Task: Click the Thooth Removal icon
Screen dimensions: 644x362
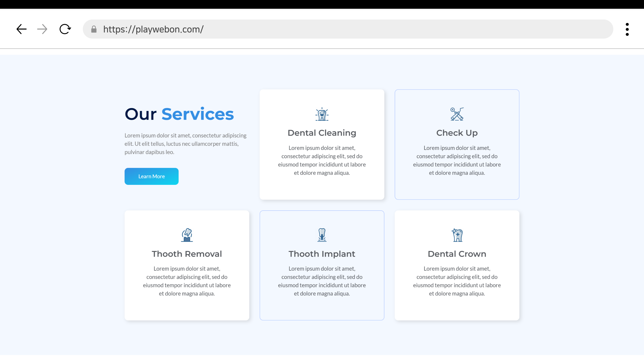Action: pyautogui.click(x=187, y=235)
